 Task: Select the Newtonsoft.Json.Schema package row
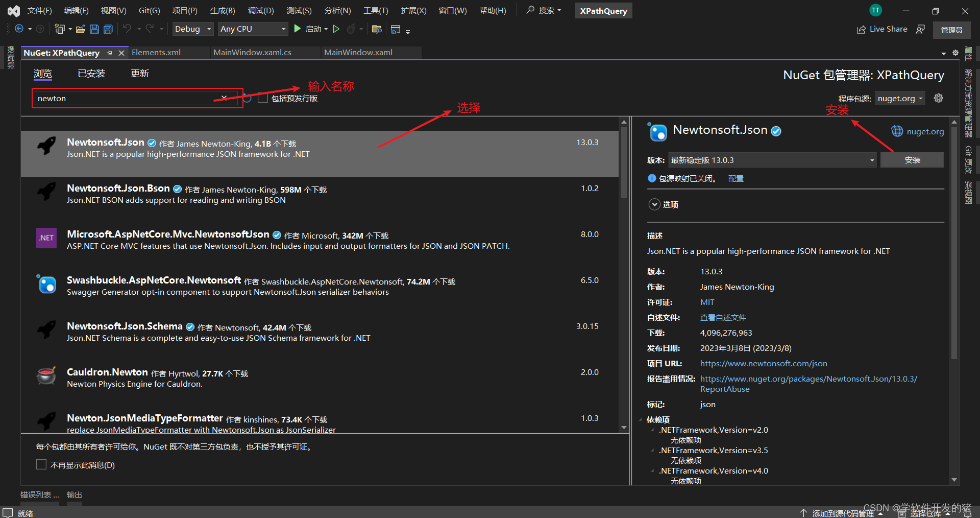[x=320, y=338]
